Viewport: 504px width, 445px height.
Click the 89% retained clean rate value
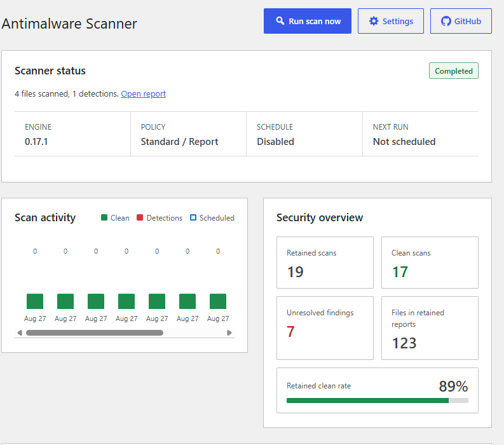click(453, 386)
